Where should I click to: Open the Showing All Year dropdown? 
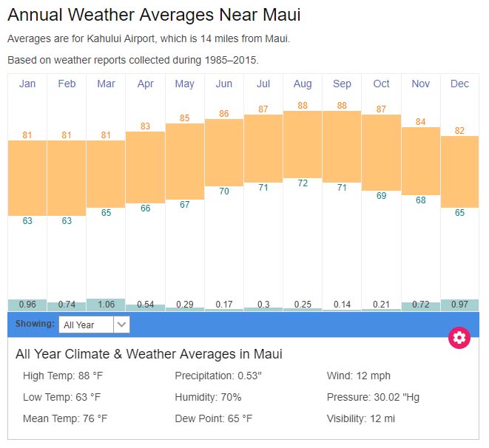87,325
